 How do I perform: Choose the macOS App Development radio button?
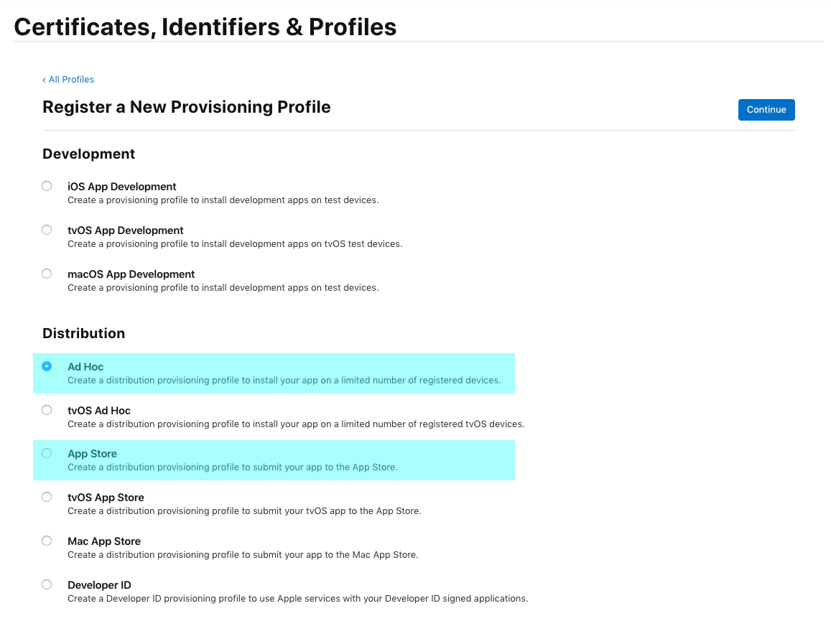47,274
